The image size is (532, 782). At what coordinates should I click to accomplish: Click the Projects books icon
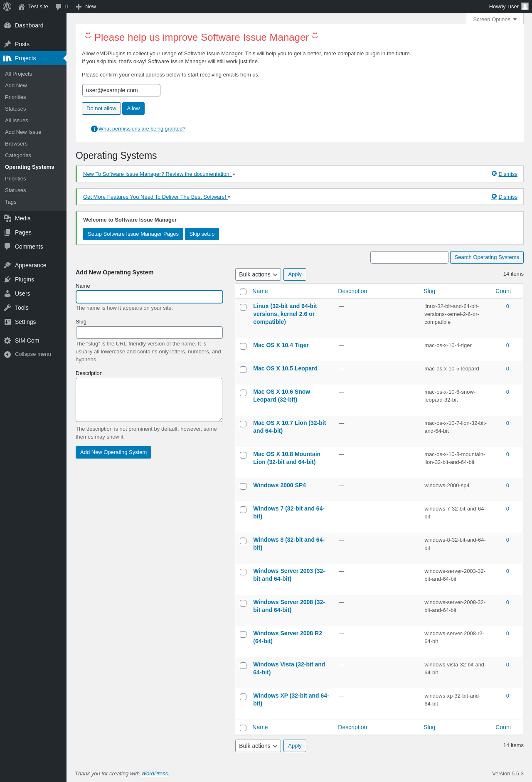coord(7,58)
